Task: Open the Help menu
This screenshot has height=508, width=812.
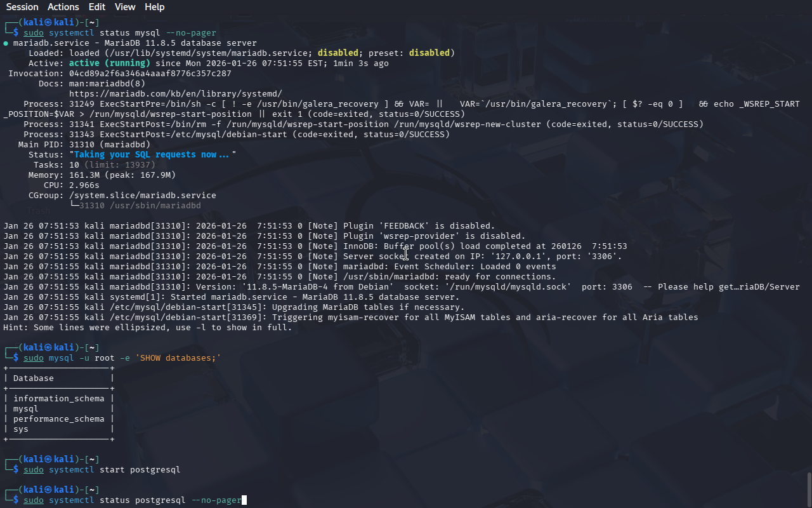Action: 154,7
